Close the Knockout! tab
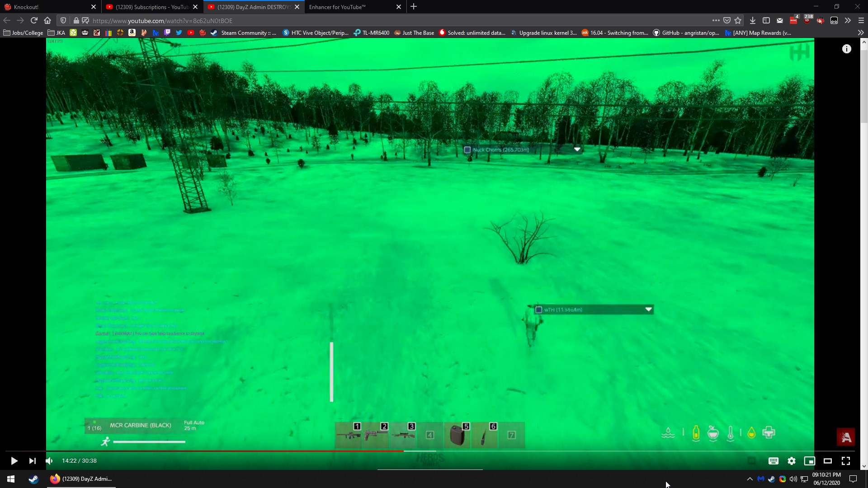Viewport: 868px width, 488px height. pos(94,7)
